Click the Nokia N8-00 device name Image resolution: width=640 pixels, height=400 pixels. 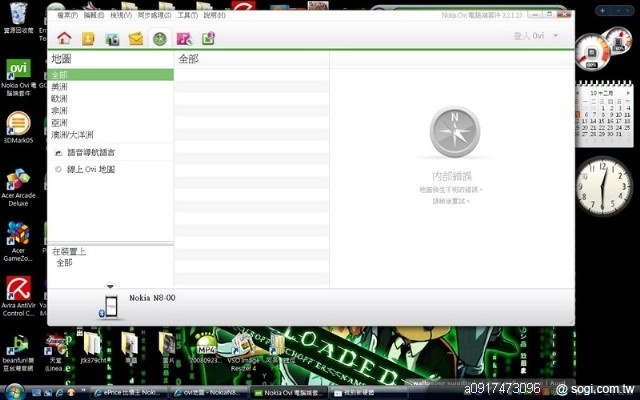152,298
